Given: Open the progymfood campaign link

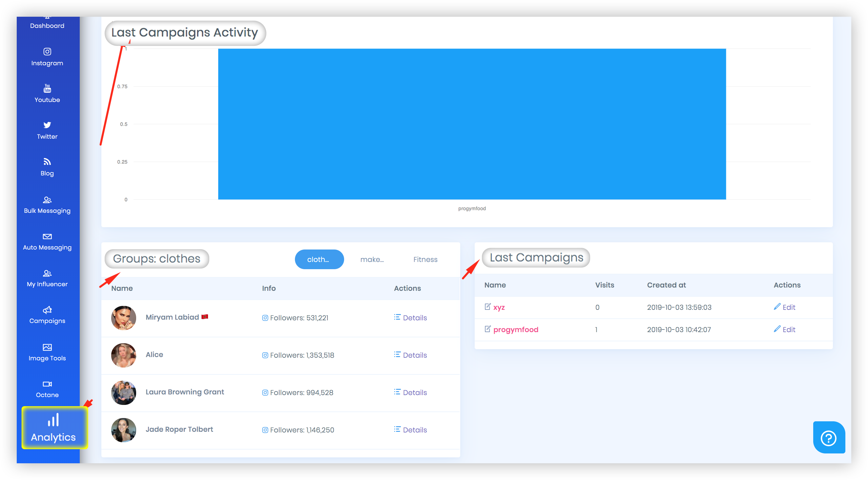Looking at the screenshot, I should 516,330.
